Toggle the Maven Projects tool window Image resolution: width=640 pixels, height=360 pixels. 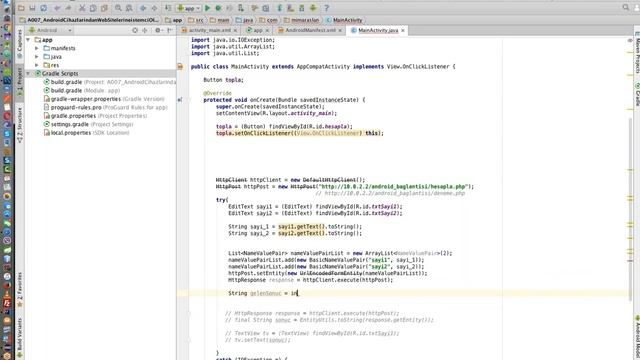pyautogui.click(x=637, y=52)
